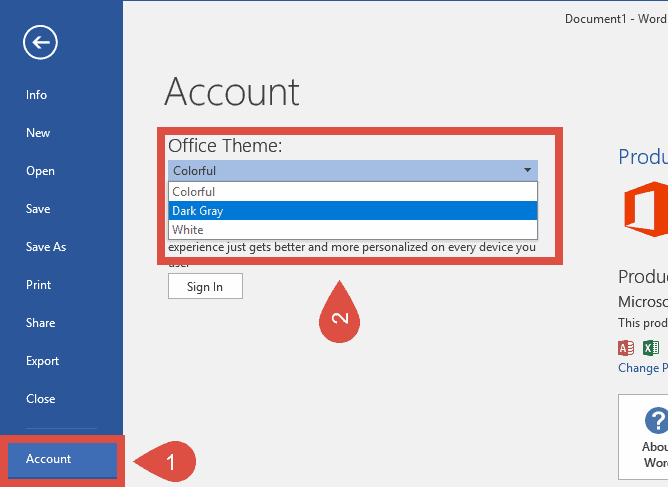
Task: Click the Account page heading
Action: coord(232,92)
